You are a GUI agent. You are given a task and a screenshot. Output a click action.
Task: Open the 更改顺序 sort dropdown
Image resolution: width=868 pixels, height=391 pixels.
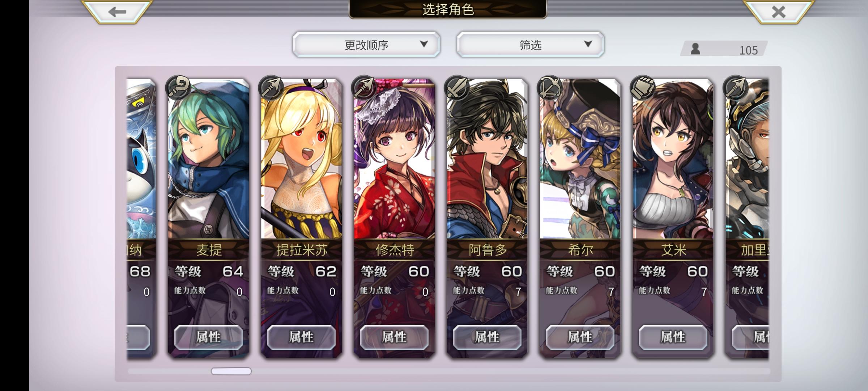(366, 45)
